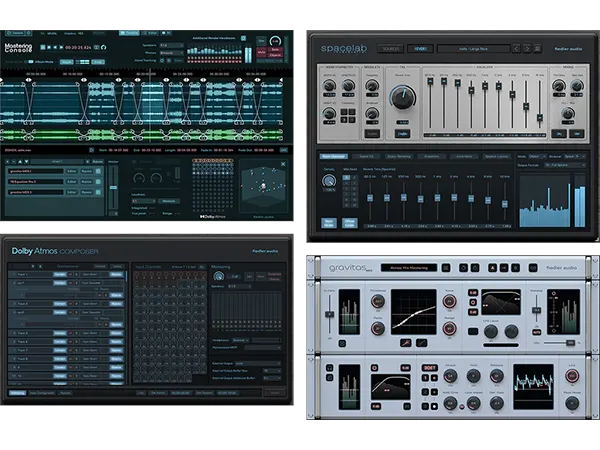Viewport: 600px width, 450px height.
Task: Close the 3D object view in Mastering Console
Action: 283,164
